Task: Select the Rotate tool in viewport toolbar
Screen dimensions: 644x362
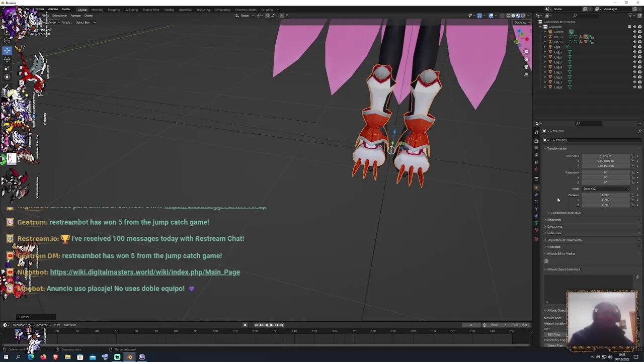Action: point(7,59)
